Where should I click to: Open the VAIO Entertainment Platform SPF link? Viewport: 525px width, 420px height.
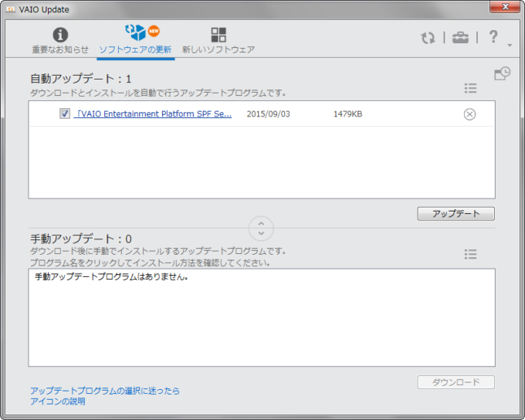click(153, 114)
